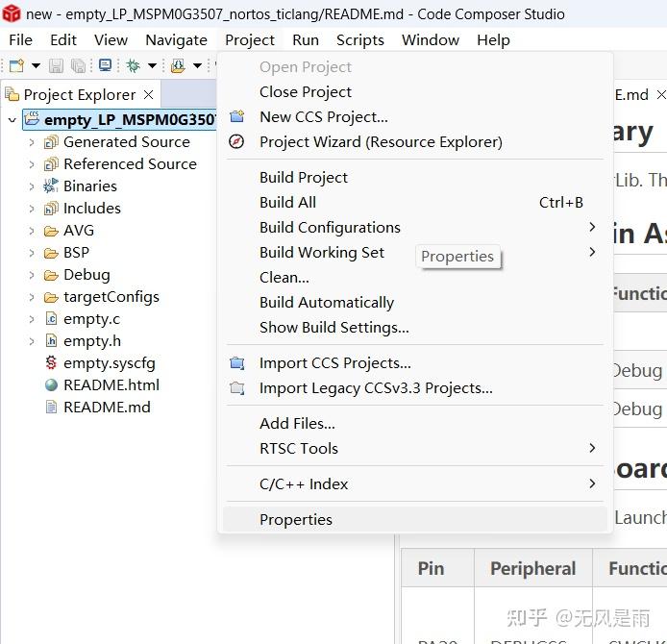The image size is (667, 644).
Task: Expand the empty.h file node
Action: tap(32, 341)
